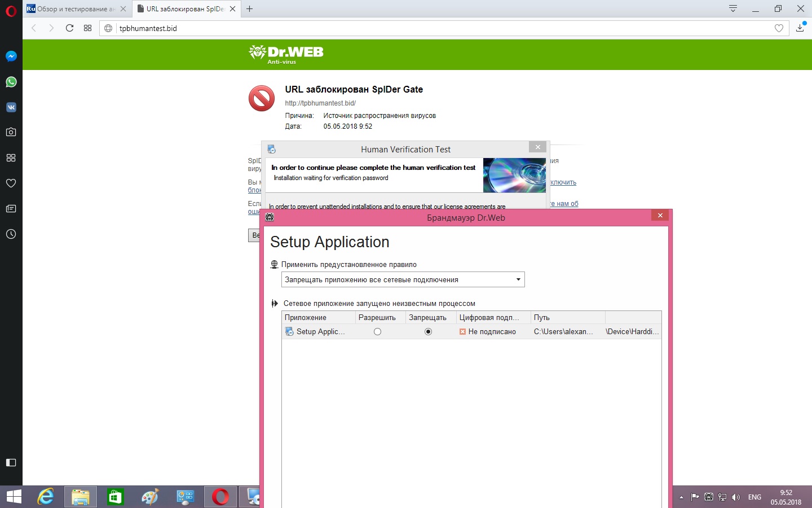The height and width of the screenshot is (508, 812).
Task: Switch input language ENG indicator
Action: [754, 497]
